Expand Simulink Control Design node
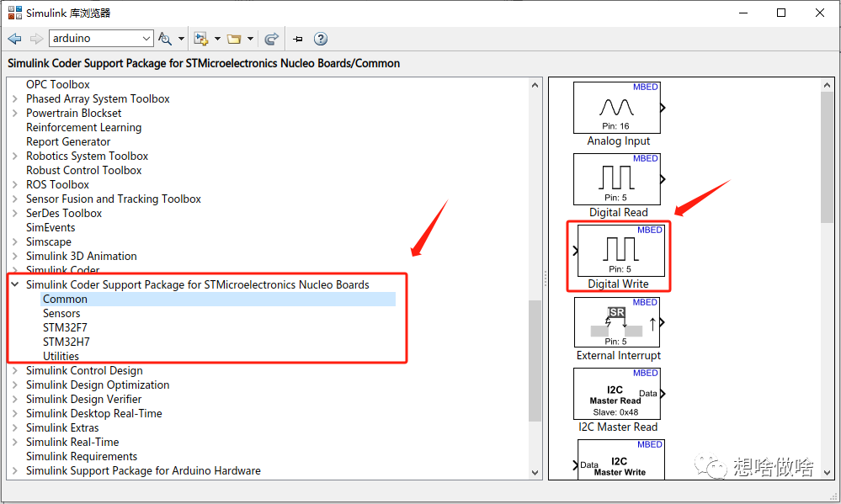This screenshot has height=504, width=841. [x=15, y=370]
